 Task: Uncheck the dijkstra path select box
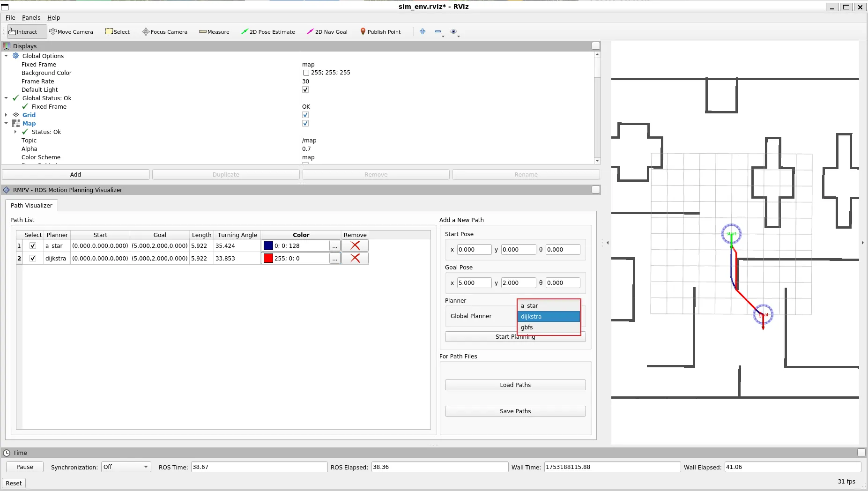[33, 258]
